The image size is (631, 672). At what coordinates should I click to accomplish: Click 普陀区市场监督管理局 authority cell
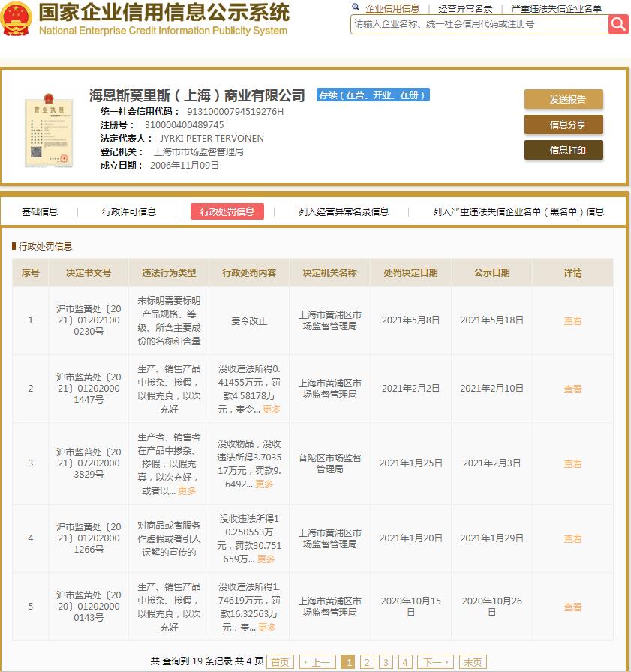(329, 463)
